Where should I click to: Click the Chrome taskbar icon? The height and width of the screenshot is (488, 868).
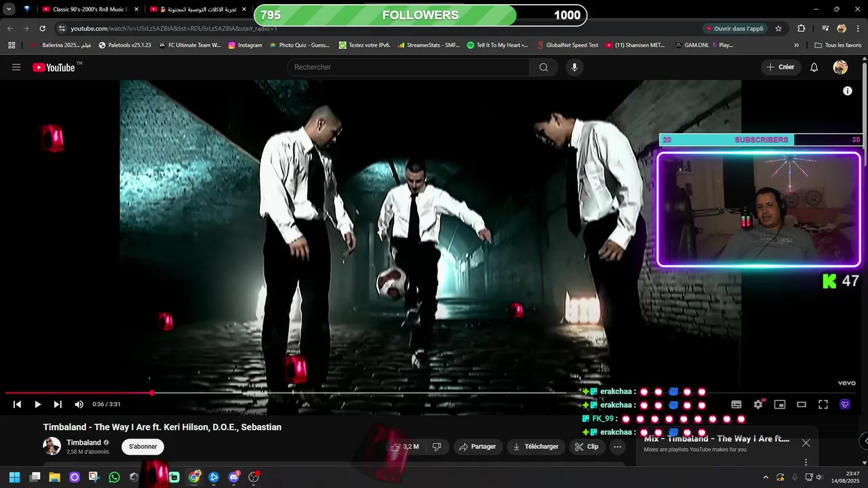coord(194,477)
